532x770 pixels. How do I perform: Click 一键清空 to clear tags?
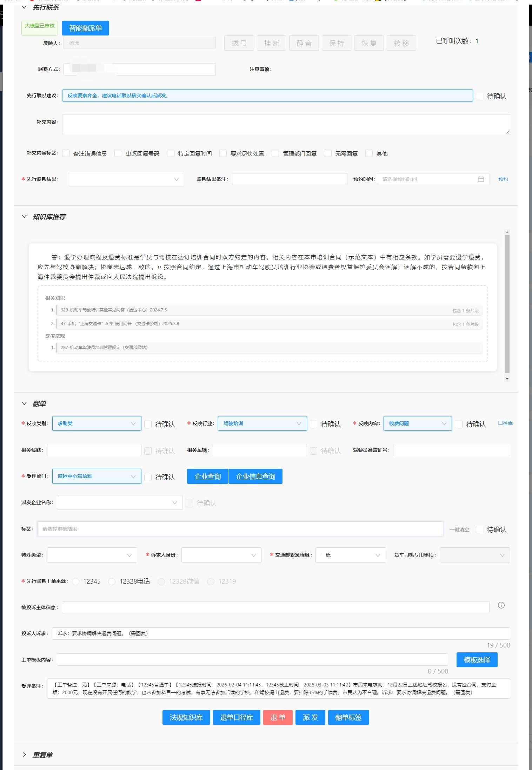[x=459, y=529]
